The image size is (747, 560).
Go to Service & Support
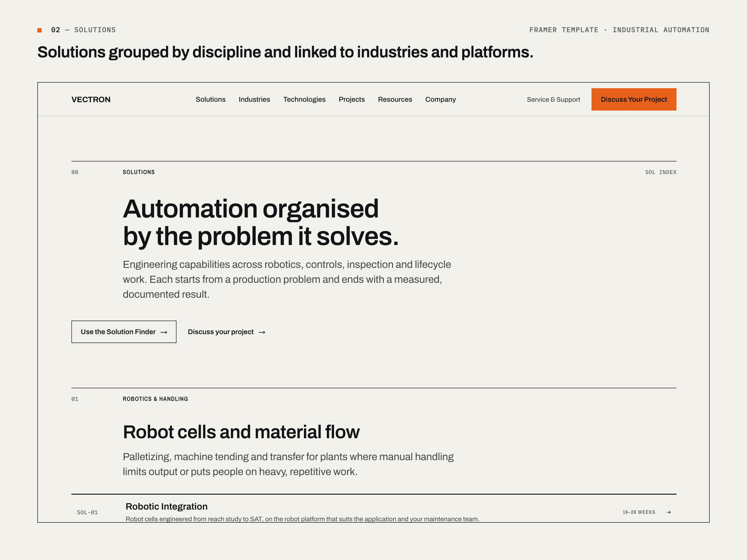[553, 100]
